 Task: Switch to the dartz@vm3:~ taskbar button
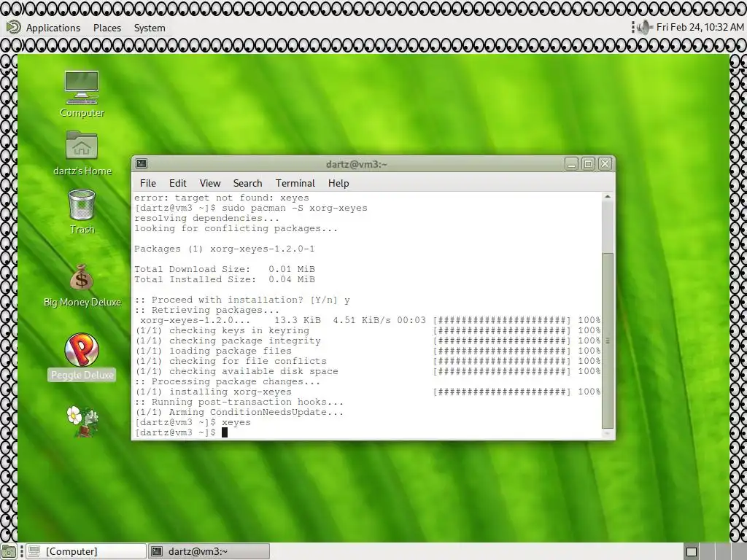coord(209,551)
